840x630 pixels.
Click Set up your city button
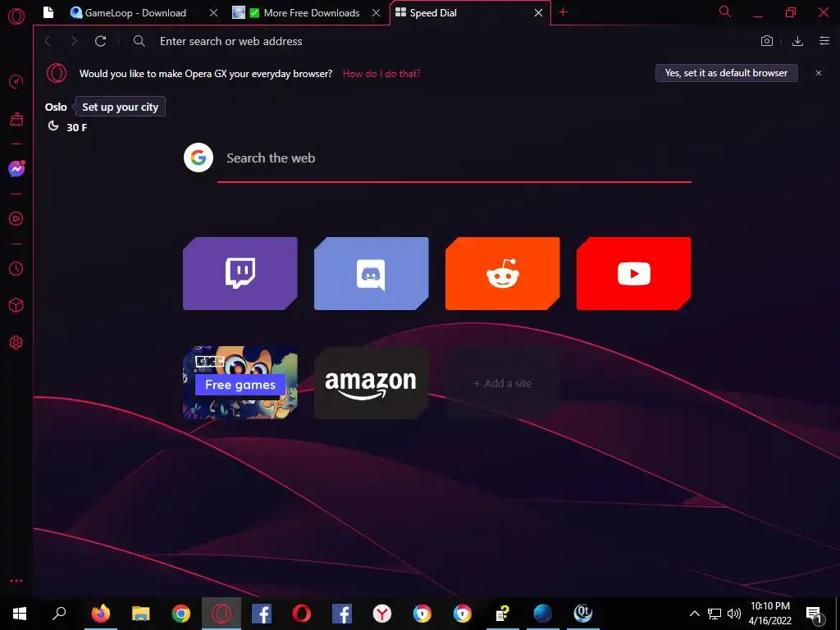click(120, 107)
